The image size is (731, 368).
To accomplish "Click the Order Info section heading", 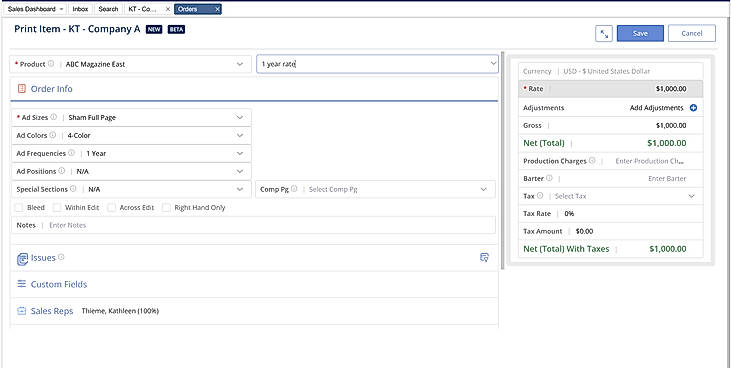I will coord(51,89).
